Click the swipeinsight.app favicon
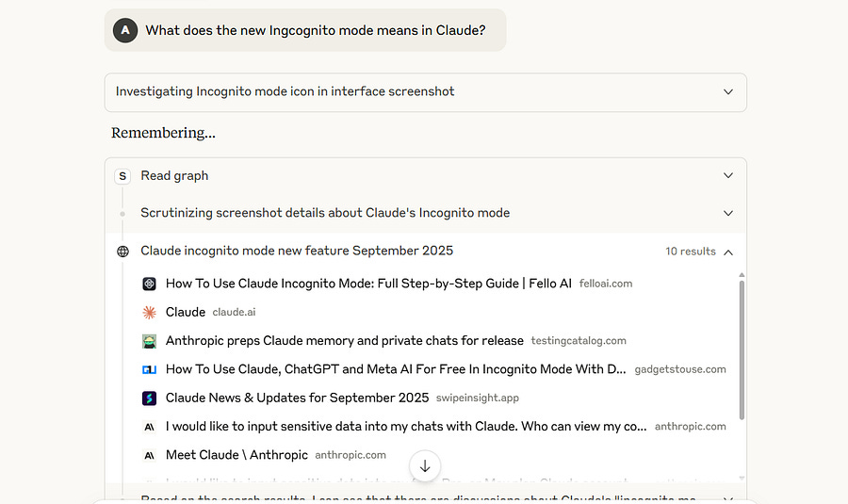This screenshot has height=504, width=848. (149, 398)
